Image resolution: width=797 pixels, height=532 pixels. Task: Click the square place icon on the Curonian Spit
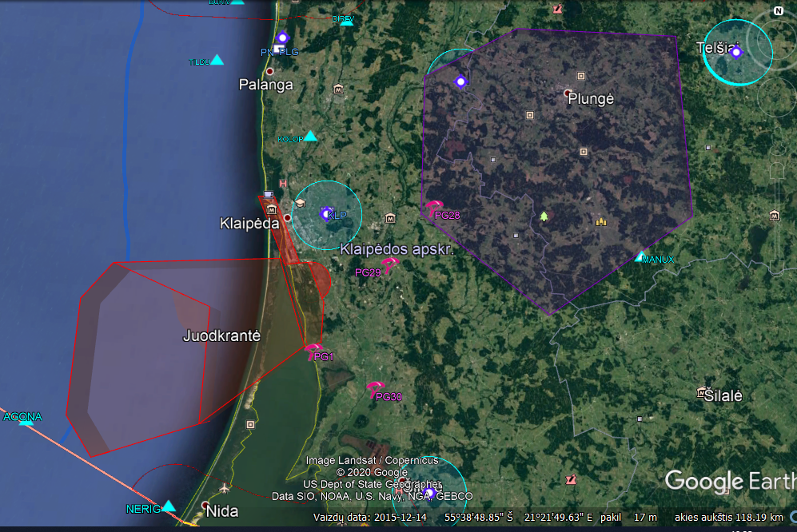coord(250,424)
